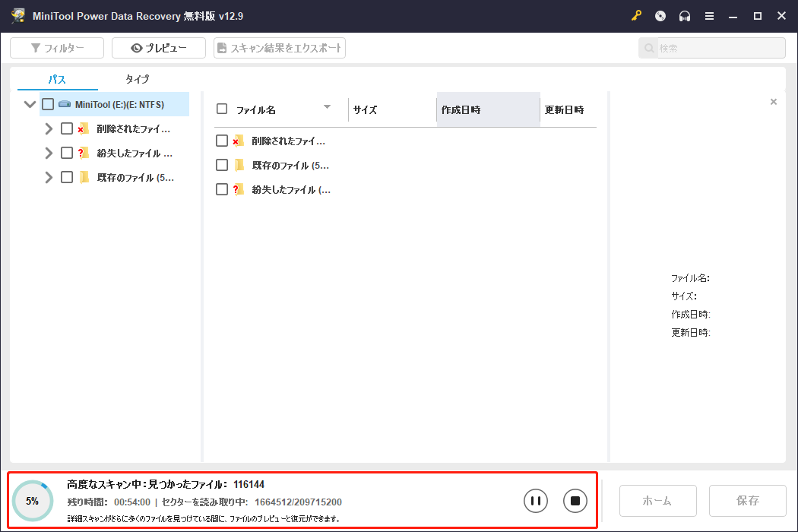Image resolution: width=798 pixels, height=532 pixels.
Task: Expand the 既存のファイル tree node
Action: tap(49, 177)
